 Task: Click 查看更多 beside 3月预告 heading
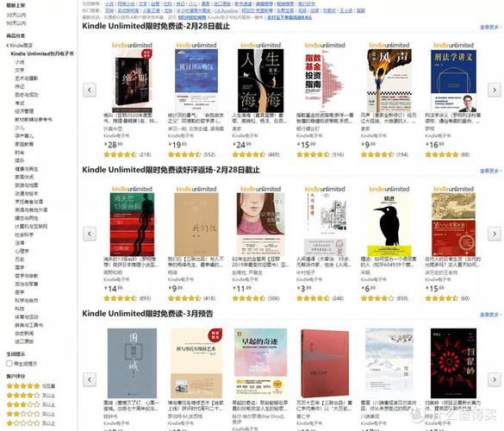[x=490, y=315]
